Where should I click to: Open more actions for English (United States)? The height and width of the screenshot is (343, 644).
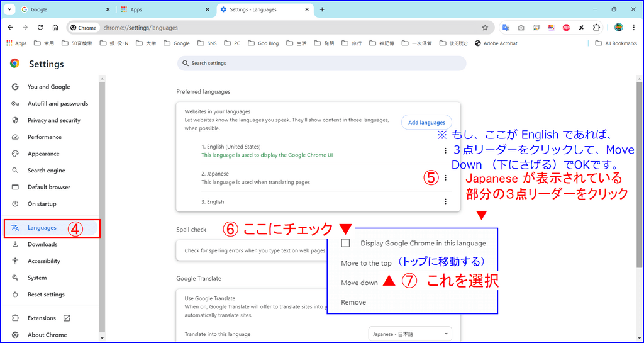click(446, 151)
